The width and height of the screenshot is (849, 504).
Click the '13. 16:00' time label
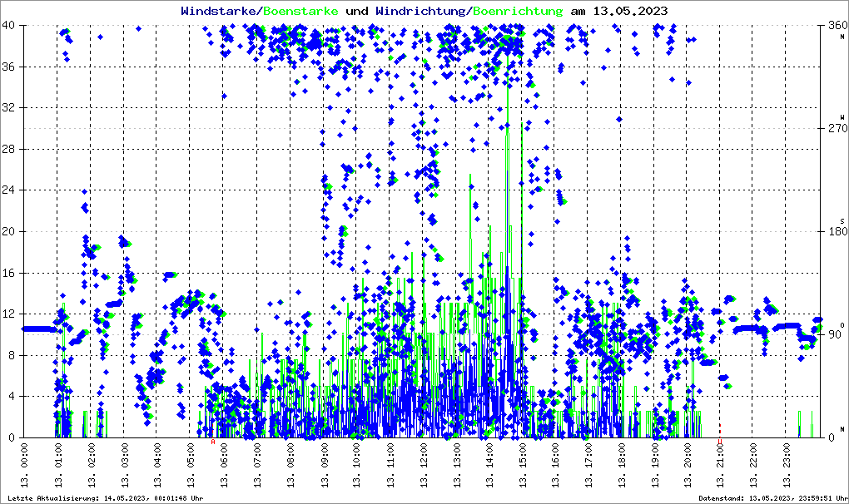point(555,465)
